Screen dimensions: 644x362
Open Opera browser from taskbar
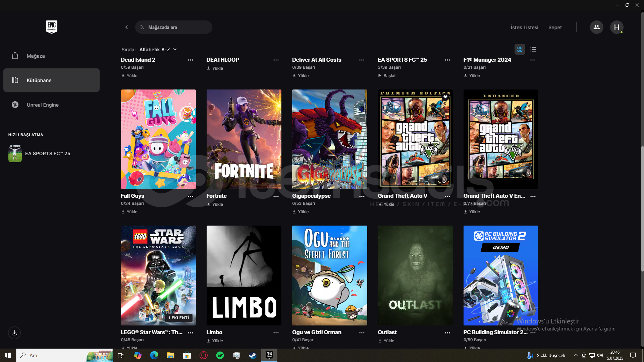[x=203, y=355]
